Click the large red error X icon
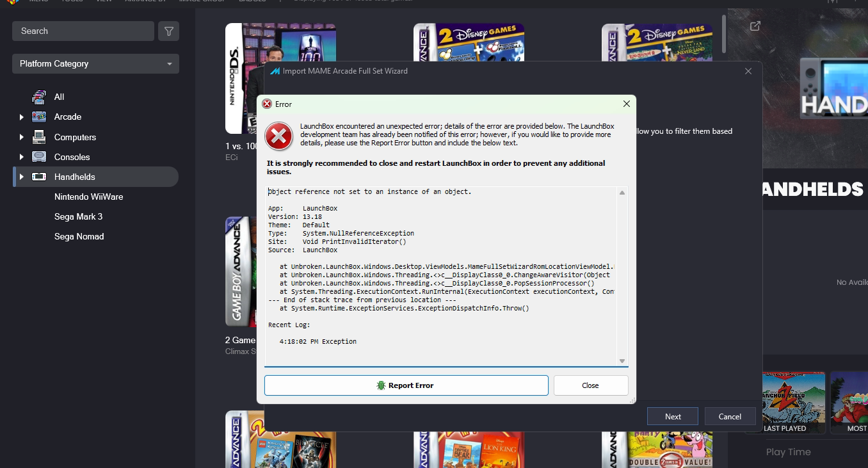Screen dimensions: 868x468 pyautogui.click(x=278, y=135)
